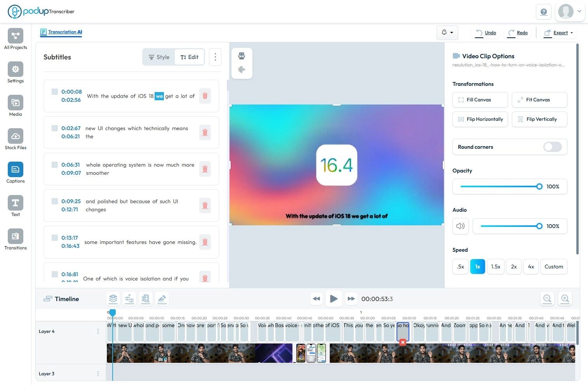Delete the 'some important features' subtitle
The height and width of the screenshot is (385, 588).
205,242
